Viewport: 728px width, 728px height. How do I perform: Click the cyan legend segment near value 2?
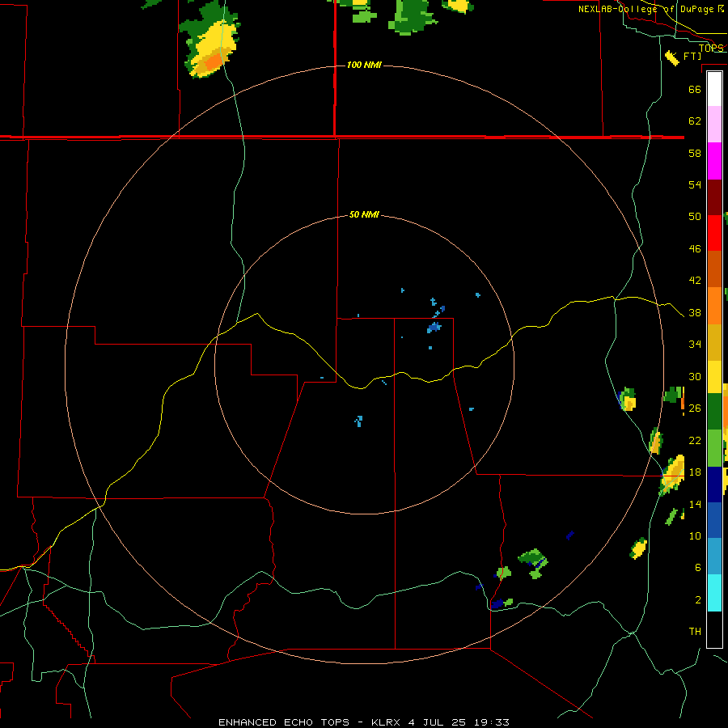tap(714, 593)
